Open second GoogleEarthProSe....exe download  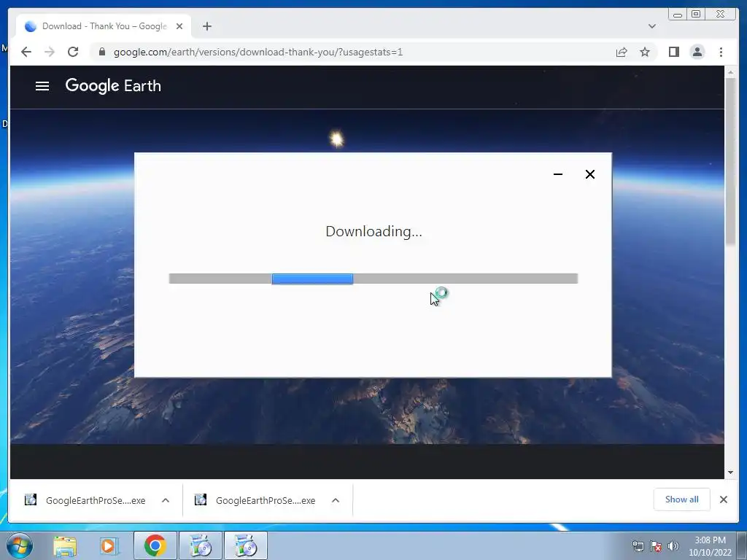266,500
